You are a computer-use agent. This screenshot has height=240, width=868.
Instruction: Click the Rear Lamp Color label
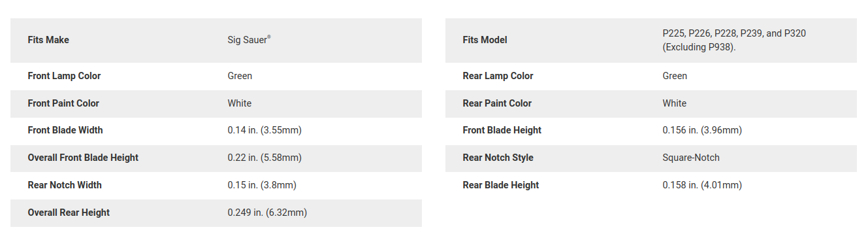pyautogui.click(x=498, y=76)
